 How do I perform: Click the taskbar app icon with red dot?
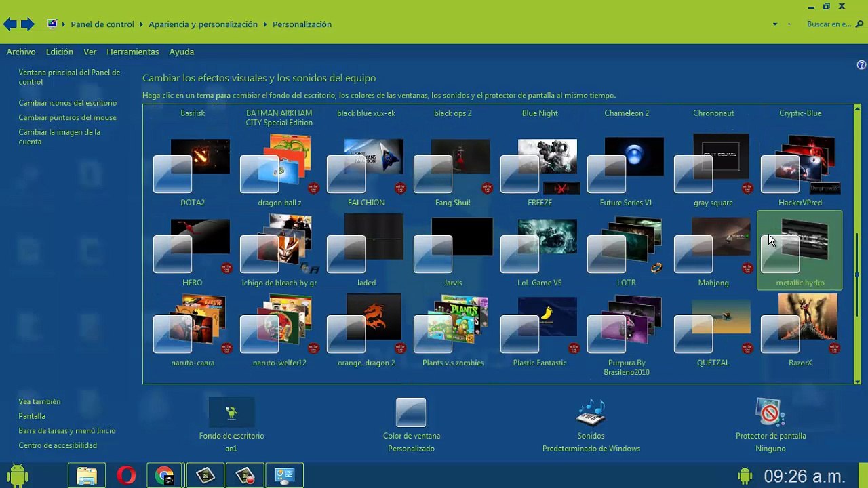[x=244, y=476]
